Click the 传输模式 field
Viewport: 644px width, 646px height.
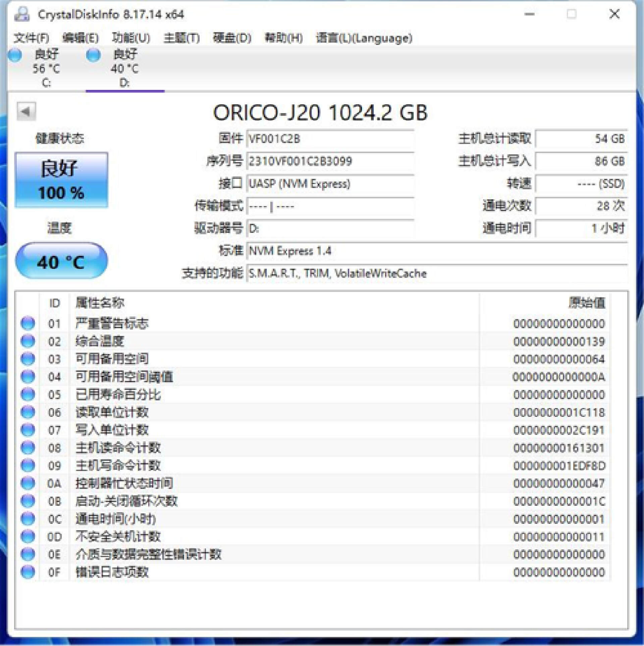(x=330, y=206)
